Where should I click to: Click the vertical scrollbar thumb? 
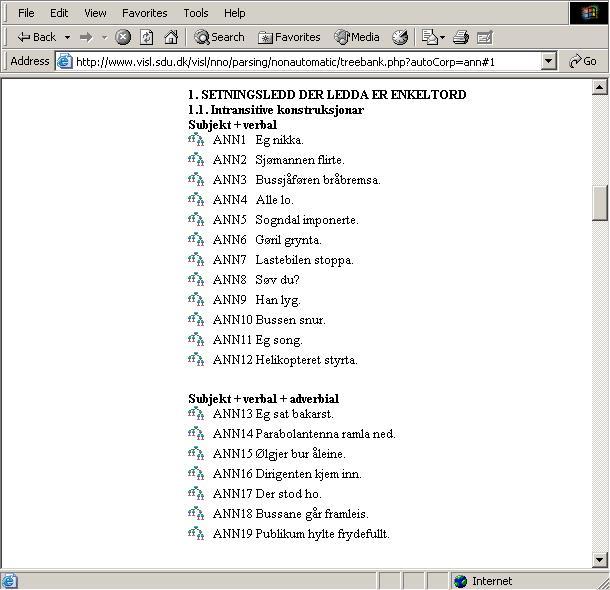(600, 203)
